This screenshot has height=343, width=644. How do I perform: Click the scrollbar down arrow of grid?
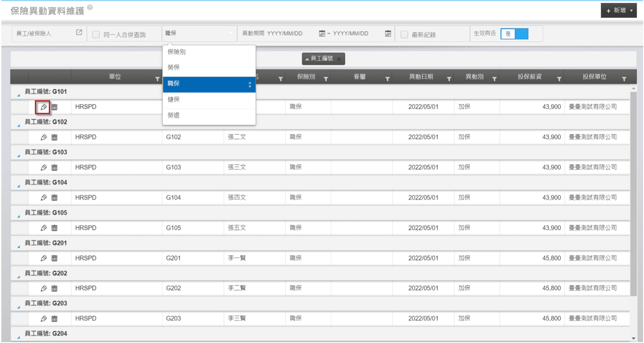coord(633,338)
